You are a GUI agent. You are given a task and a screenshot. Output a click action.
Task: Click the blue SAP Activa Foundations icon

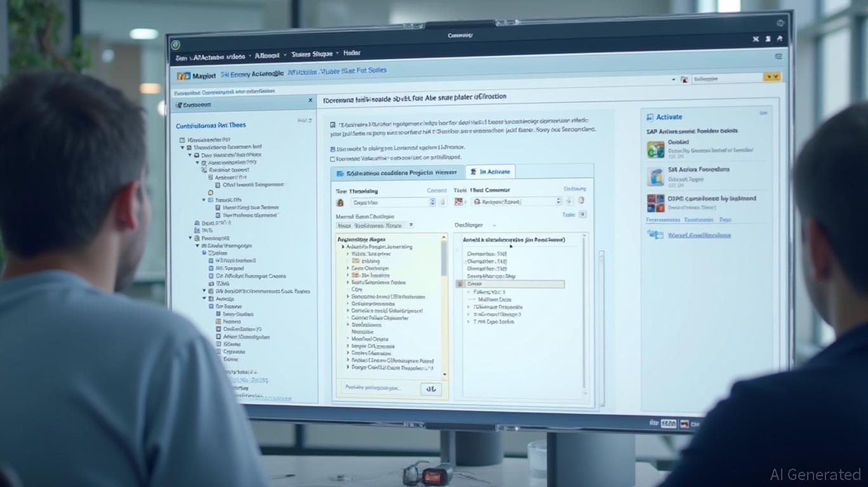pyautogui.click(x=655, y=176)
